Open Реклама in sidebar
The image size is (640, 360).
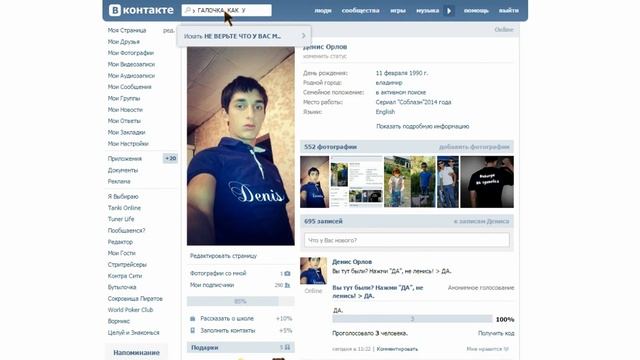(119, 181)
